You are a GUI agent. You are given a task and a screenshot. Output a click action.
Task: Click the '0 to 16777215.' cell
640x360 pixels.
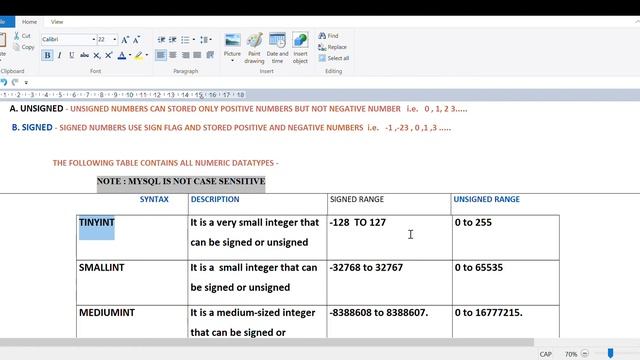coord(506,322)
